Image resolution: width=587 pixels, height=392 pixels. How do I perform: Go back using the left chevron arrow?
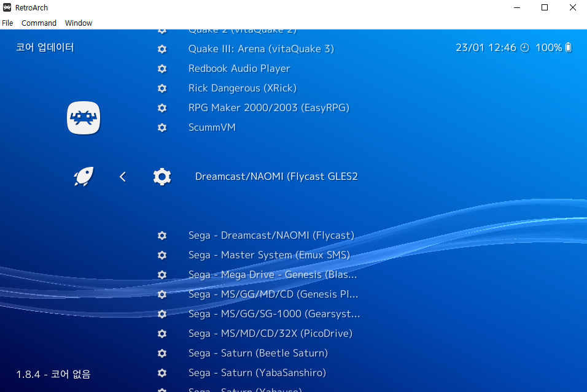pyautogui.click(x=123, y=177)
